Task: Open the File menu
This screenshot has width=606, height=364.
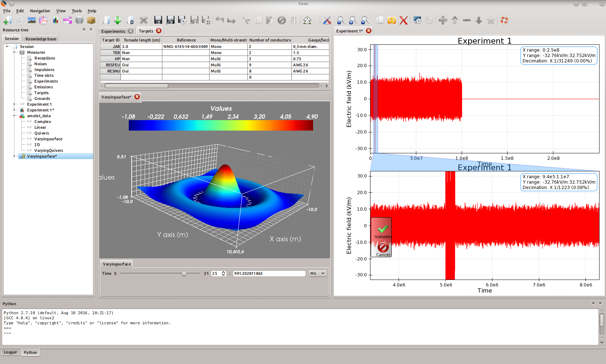Action: tap(7, 11)
